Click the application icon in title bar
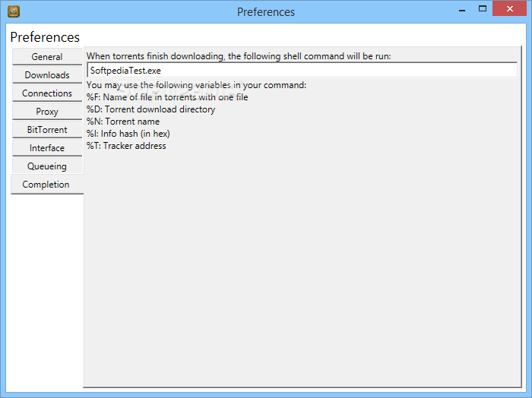 [x=14, y=11]
